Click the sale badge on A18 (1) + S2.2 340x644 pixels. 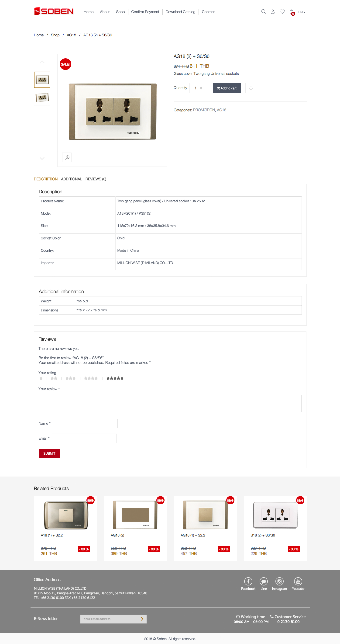[90, 500]
